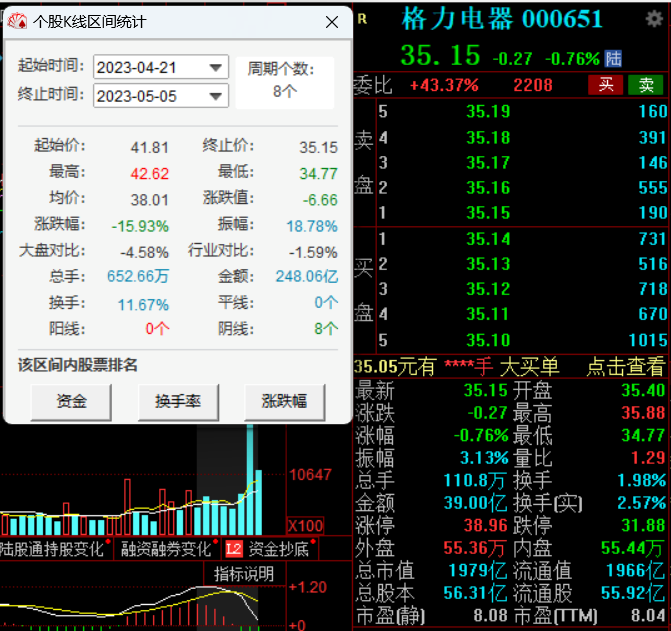Rank stocks by 涨跌幅 button

click(285, 402)
